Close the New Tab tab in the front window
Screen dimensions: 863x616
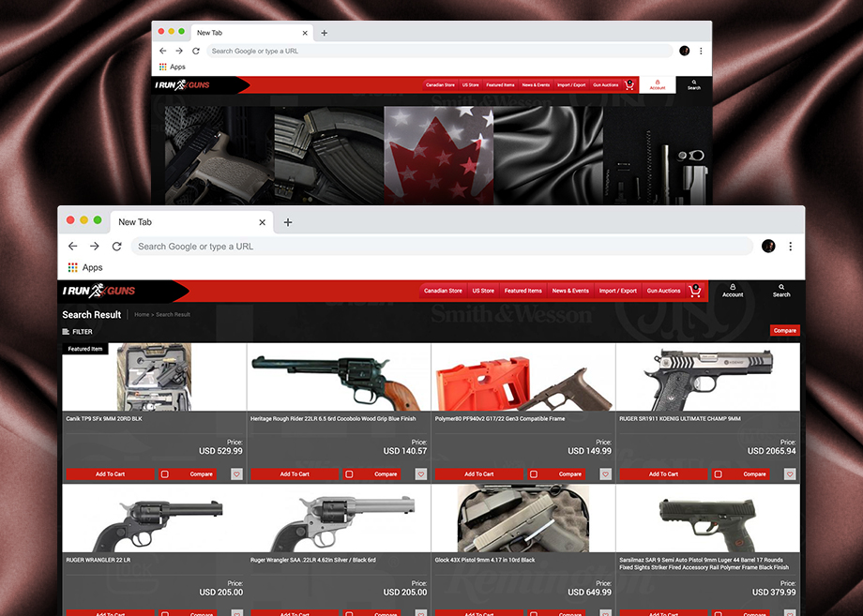[262, 222]
